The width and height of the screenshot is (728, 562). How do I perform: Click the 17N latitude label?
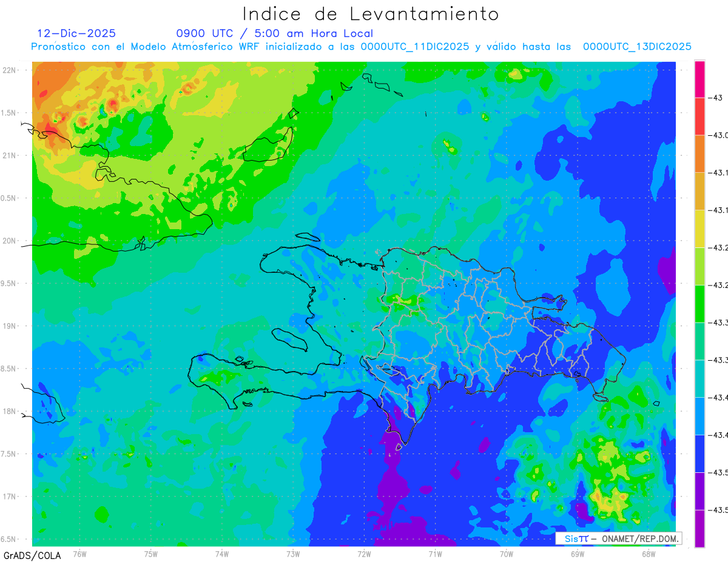tap(9, 497)
